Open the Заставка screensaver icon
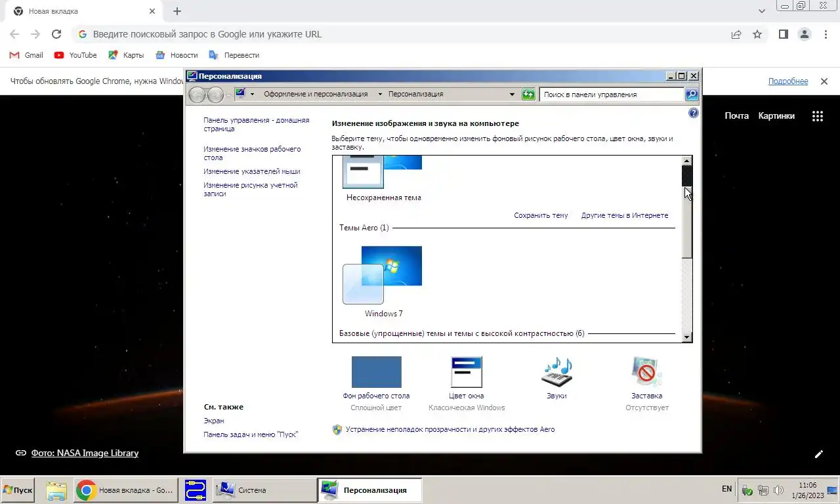Viewport: 840px width, 504px height. tap(646, 372)
